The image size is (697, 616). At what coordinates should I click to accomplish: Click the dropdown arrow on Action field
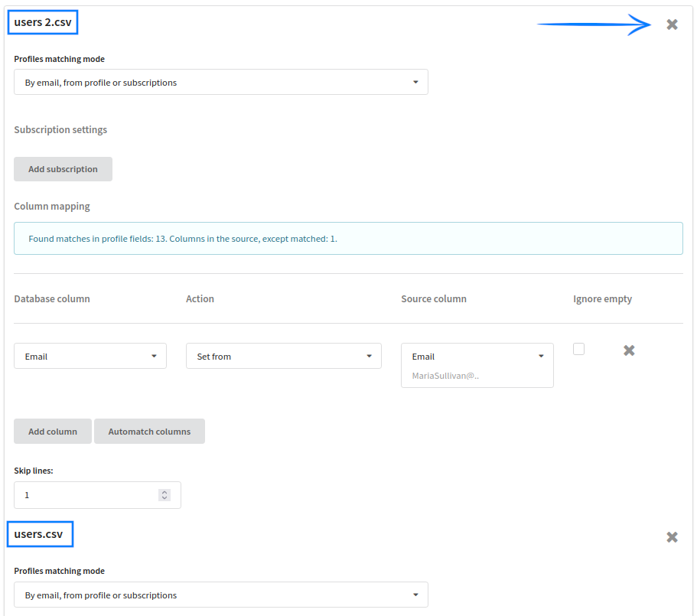pos(370,356)
